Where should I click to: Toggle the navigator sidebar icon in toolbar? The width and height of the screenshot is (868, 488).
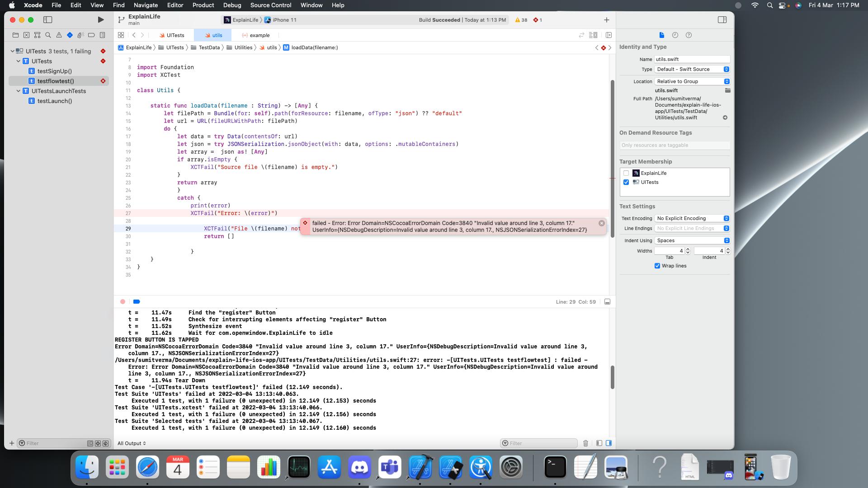coord(47,19)
